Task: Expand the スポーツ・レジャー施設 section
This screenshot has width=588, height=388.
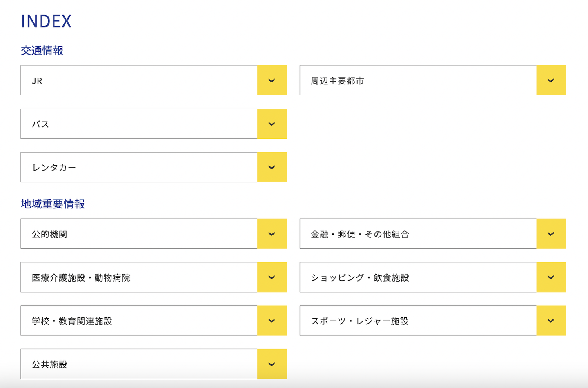Action: click(x=551, y=321)
